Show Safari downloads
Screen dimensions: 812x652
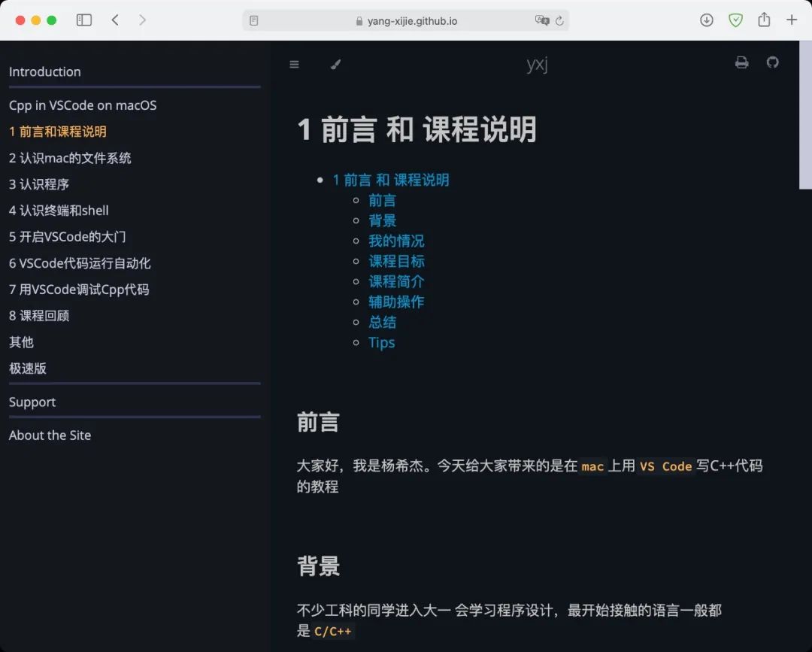[x=706, y=20]
